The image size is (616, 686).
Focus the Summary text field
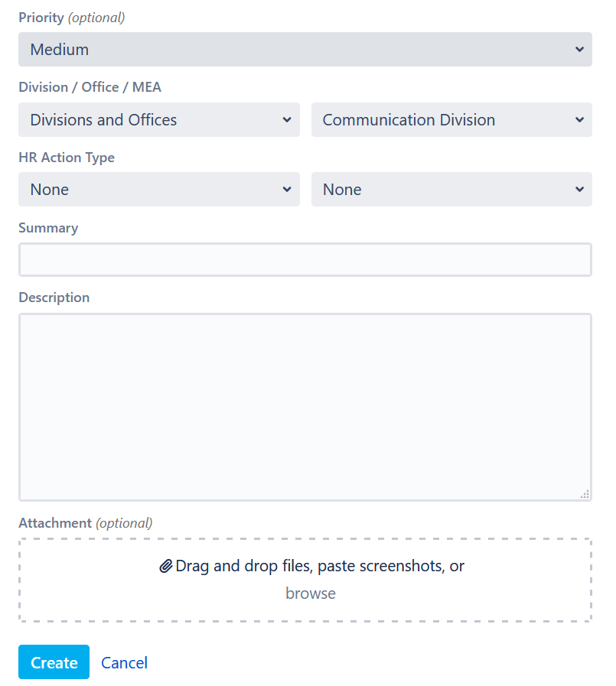(x=305, y=260)
